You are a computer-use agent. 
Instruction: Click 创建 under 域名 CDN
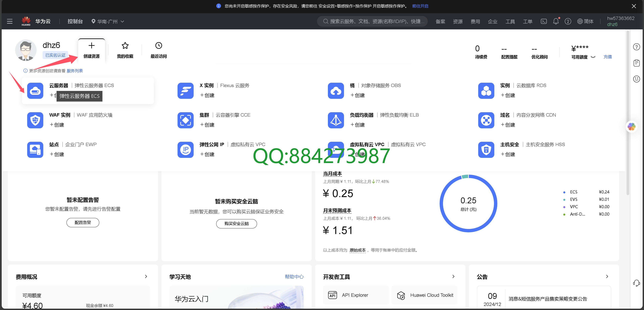508,125
